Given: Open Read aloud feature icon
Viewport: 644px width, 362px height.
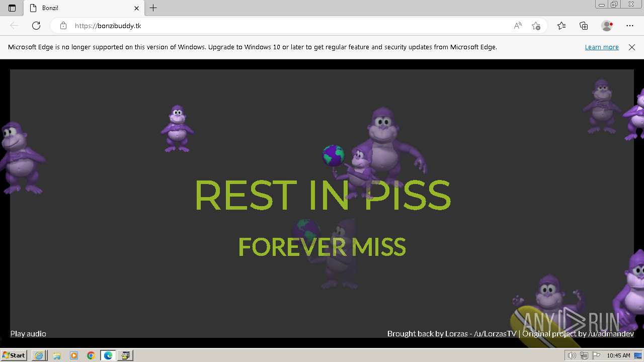Looking at the screenshot, I should click(518, 26).
